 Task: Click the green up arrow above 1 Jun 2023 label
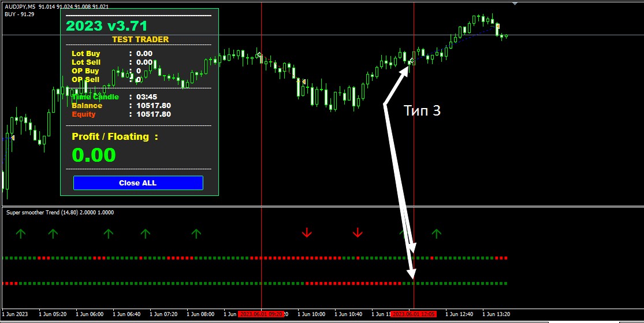click(x=21, y=234)
